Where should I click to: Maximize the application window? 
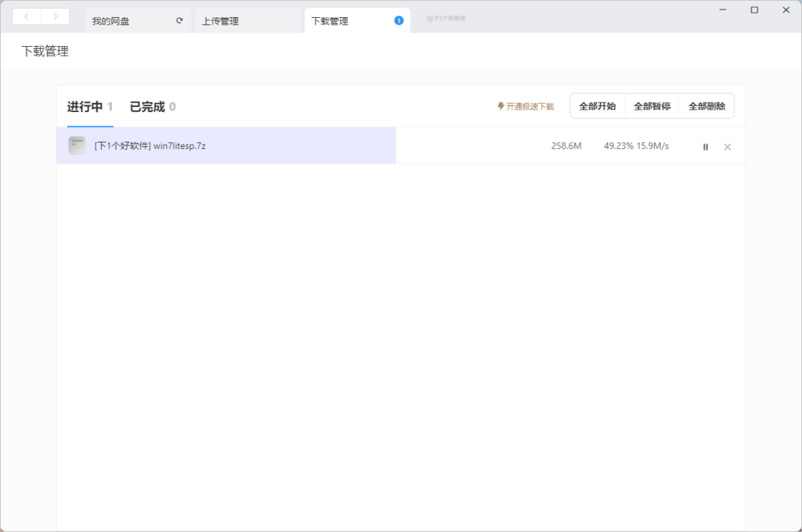click(754, 10)
